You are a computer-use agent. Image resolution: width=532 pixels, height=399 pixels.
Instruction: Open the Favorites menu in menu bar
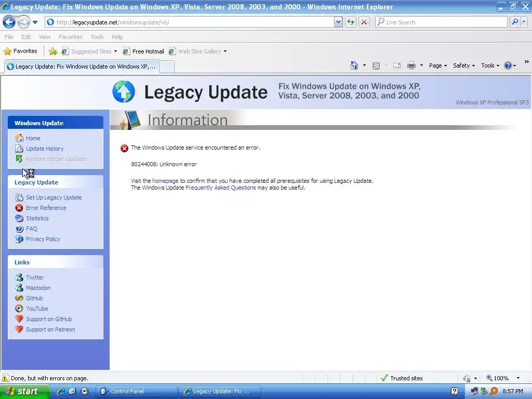(70, 37)
